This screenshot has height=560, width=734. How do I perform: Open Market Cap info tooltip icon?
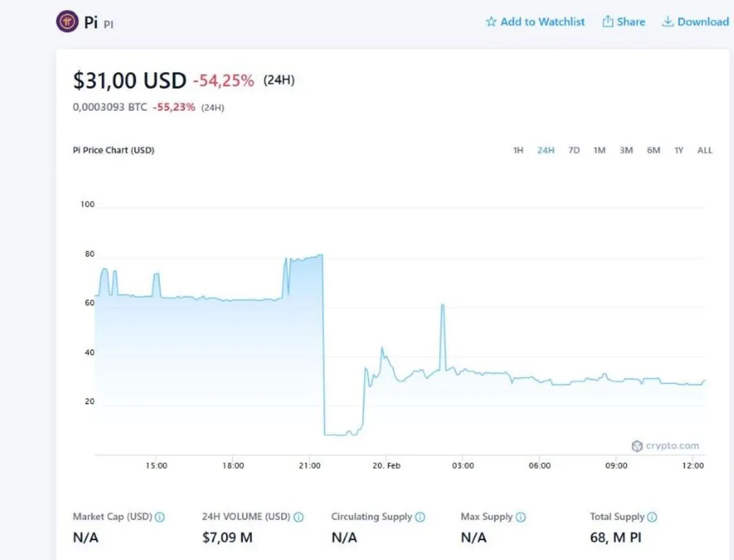160,517
